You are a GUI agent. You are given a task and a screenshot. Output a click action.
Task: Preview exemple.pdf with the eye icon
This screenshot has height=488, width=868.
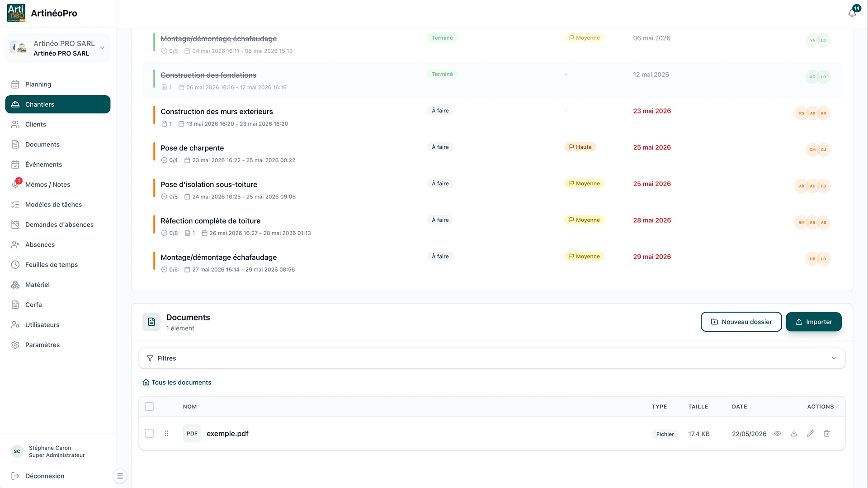[x=778, y=433]
